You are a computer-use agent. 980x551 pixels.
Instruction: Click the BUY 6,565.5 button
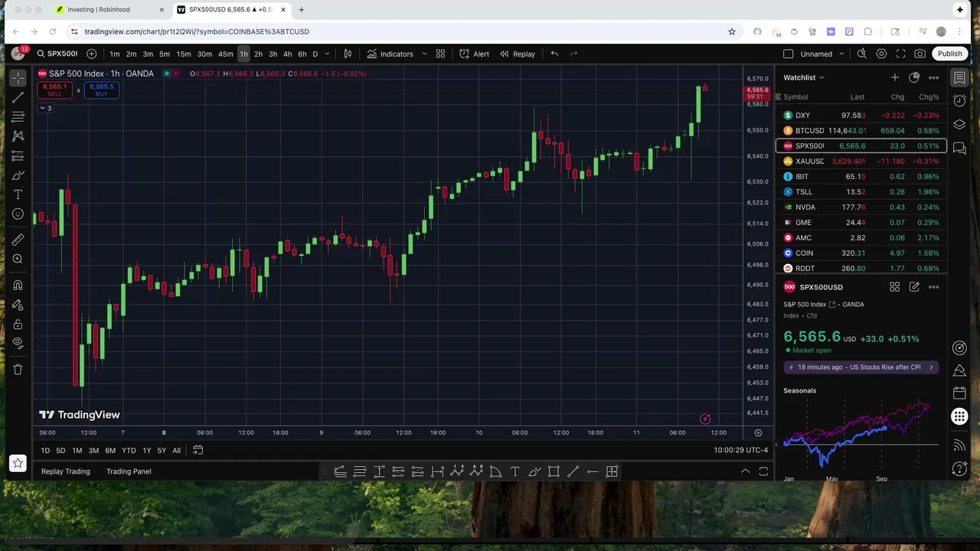pyautogui.click(x=102, y=90)
